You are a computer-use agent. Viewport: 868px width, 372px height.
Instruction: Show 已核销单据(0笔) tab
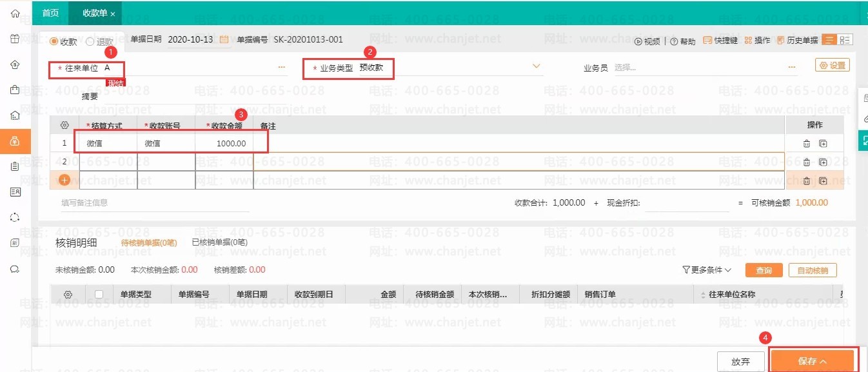coord(220,243)
